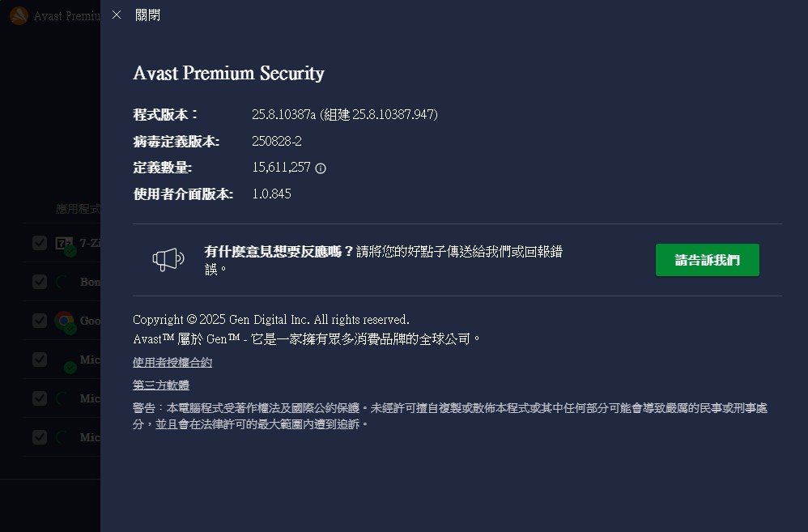Open the 第三方軟體 link

click(x=161, y=385)
